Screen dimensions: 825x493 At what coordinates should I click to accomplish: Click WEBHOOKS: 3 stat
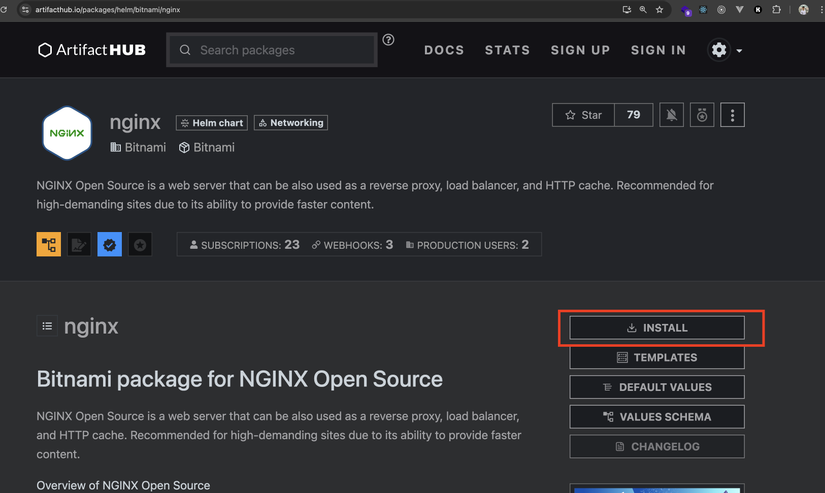point(353,245)
